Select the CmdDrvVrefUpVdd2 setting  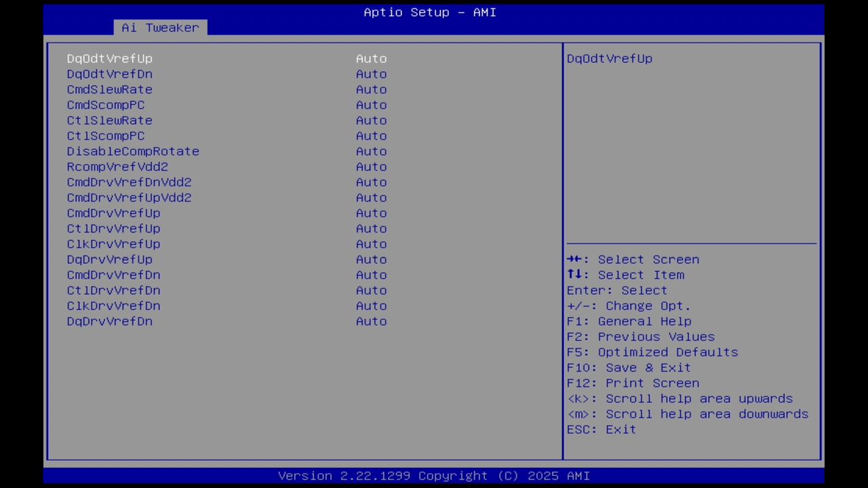(x=129, y=197)
